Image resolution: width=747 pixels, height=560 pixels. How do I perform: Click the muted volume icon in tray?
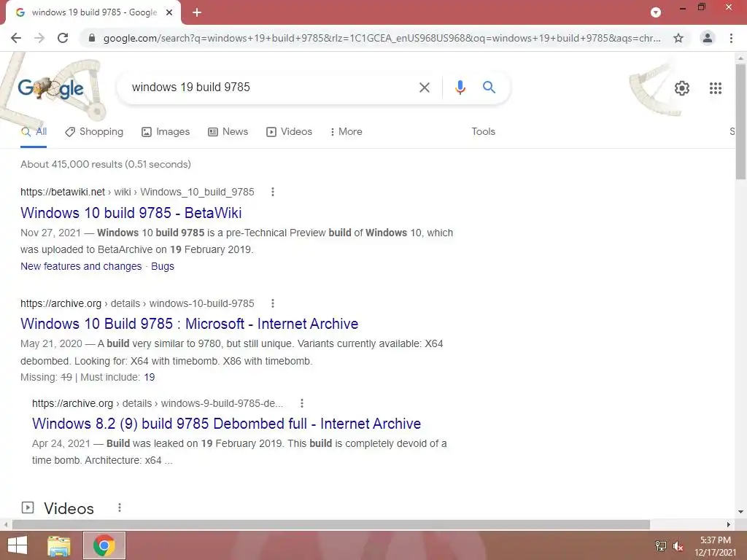[678, 545]
